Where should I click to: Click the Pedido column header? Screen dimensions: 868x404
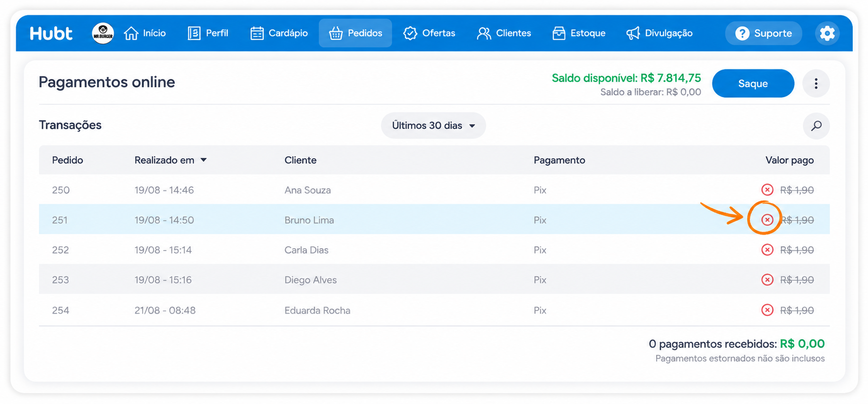click(x=68, y=160)
